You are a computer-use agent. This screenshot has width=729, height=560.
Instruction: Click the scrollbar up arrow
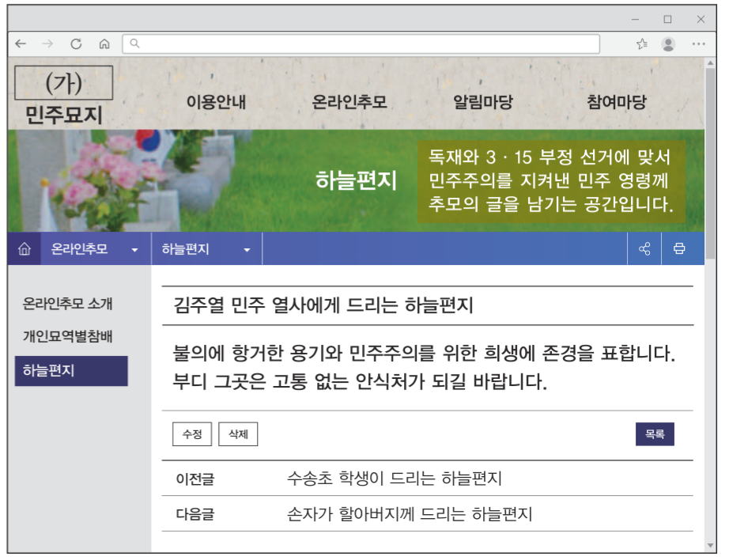[710, 62]
